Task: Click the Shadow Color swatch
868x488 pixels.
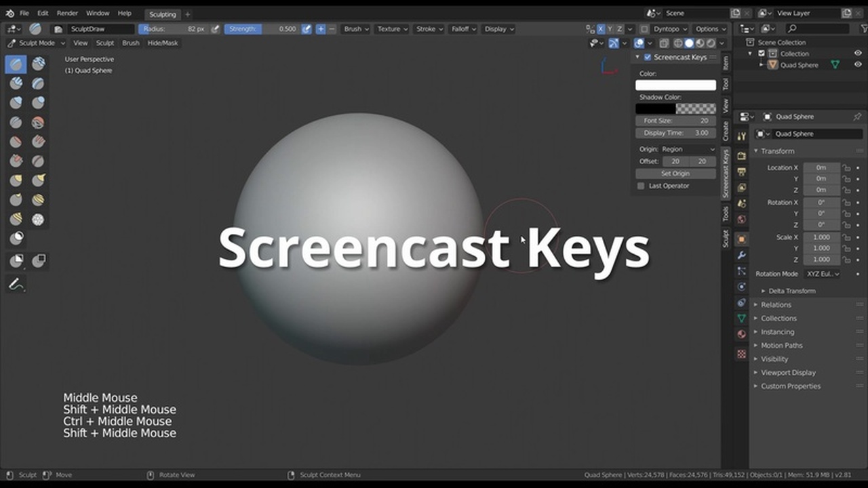Action: coord(675,108)
